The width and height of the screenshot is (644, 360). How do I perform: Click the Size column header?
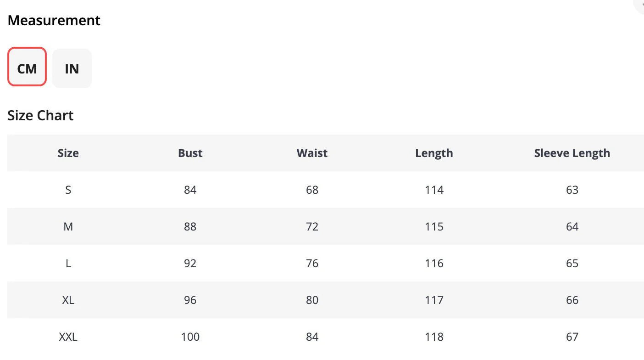pos(68,153)
